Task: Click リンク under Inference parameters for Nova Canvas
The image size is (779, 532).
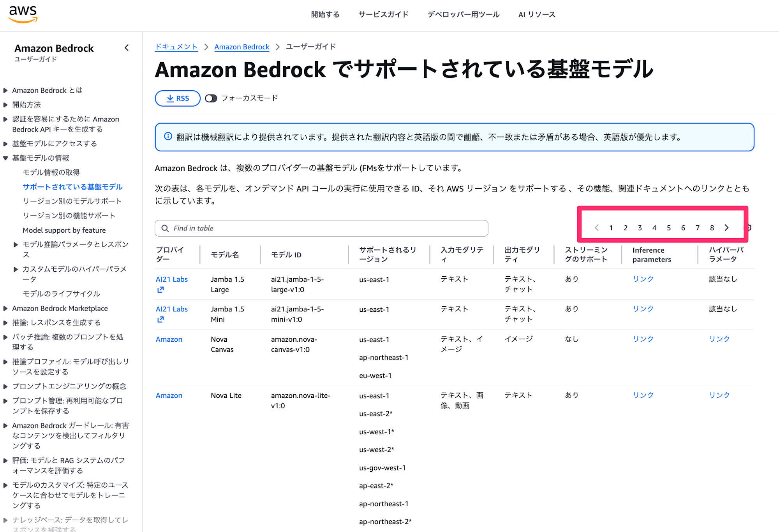Action: point(643,339)
